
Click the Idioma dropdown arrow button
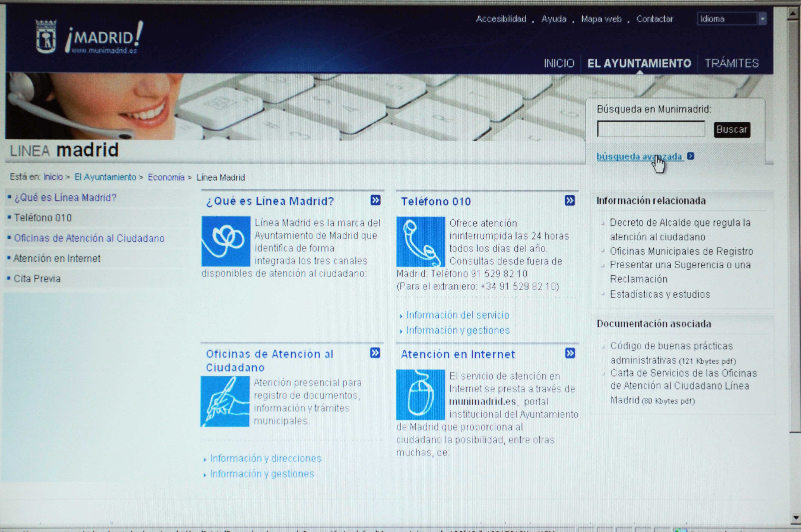click(x=762, y=19)
